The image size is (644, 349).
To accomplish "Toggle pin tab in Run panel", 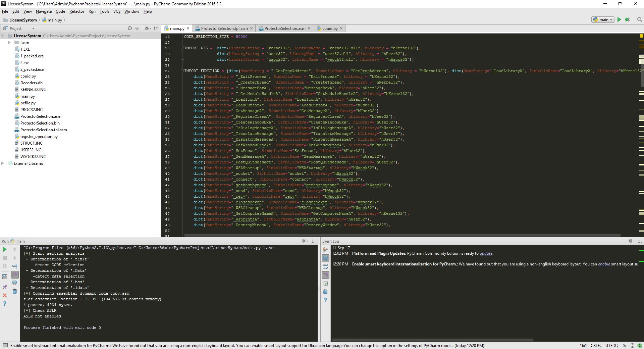I will tap(5, 287).
